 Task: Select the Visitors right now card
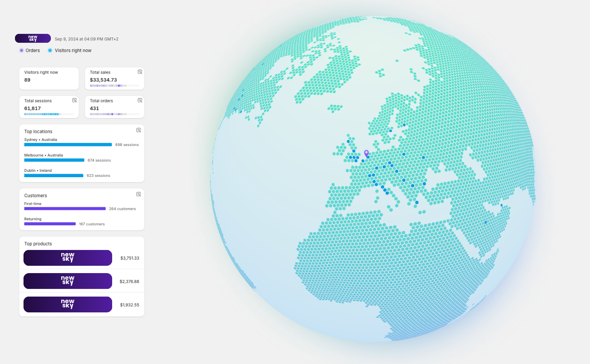49,79
